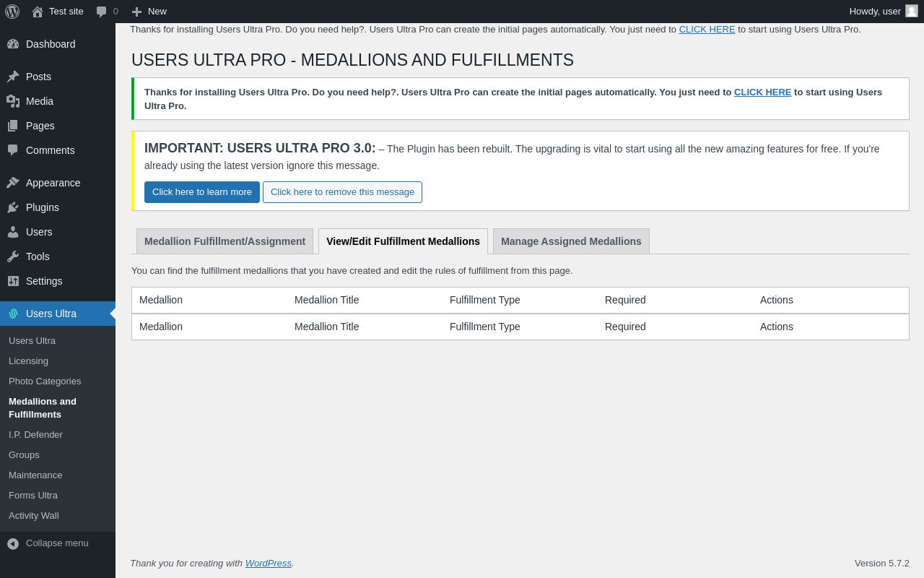Viewport: 924px width, 578px height.
Task: Click the Settings sliders icon
Action: point(13,281)
